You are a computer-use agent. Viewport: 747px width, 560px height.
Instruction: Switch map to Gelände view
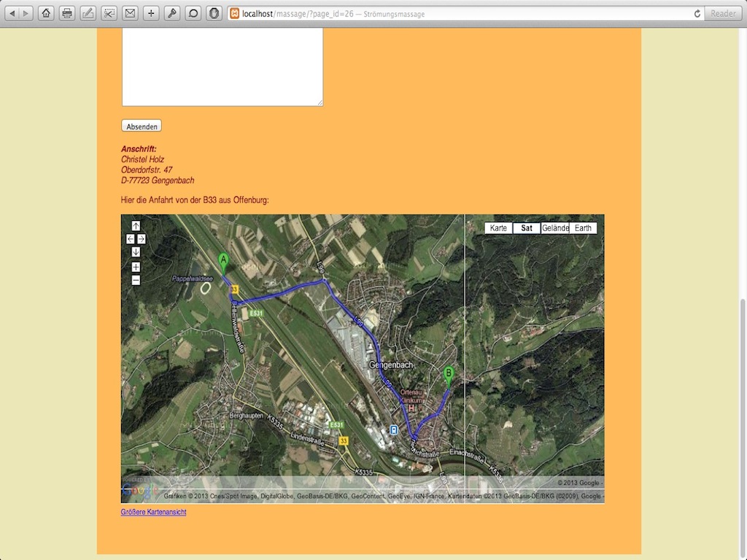coord(555,228)
